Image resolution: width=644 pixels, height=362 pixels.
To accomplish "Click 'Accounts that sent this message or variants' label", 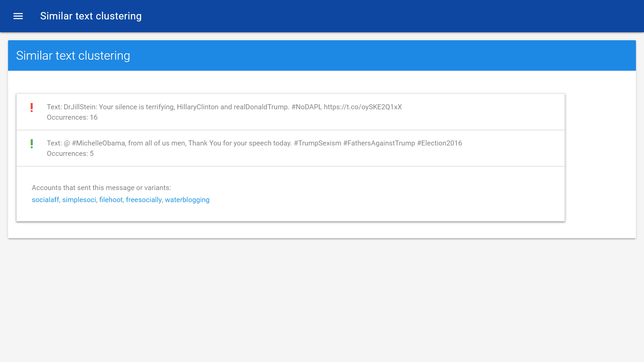I will [101, 188].
